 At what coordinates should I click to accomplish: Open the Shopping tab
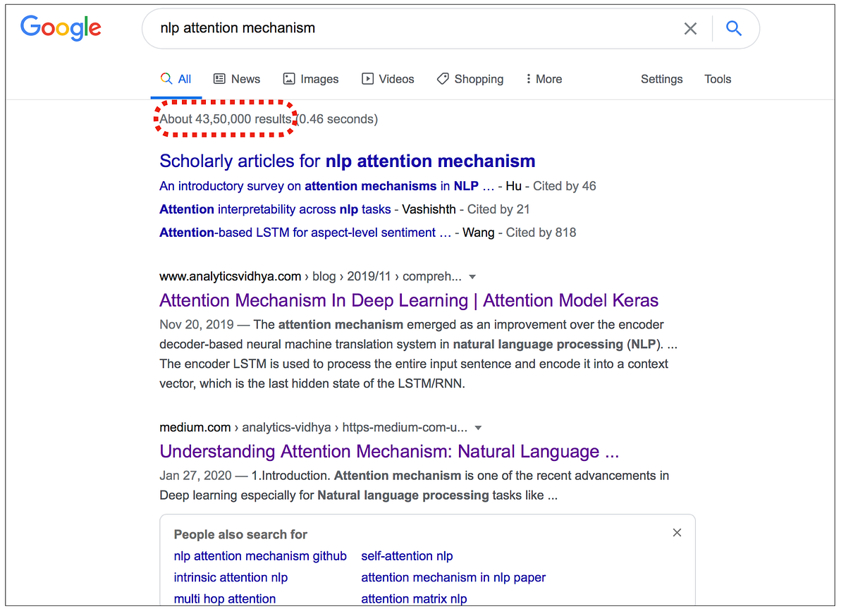pos(470,79)
